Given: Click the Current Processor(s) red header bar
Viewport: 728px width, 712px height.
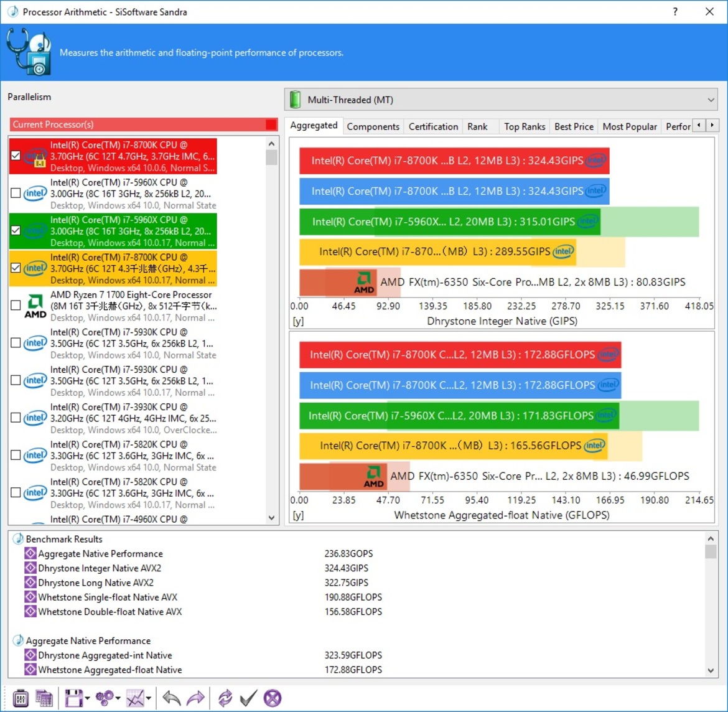Looking at the screenshot, I should click(144, 124).
